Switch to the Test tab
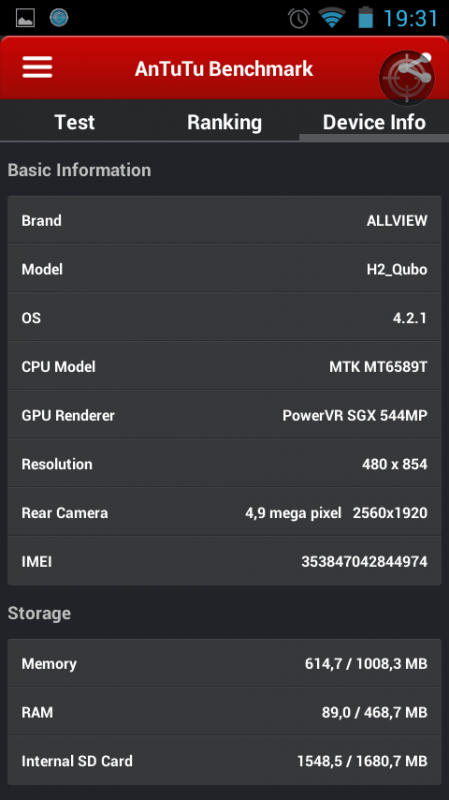The width and height of the screenshot is (449, 800). (74, 122)
